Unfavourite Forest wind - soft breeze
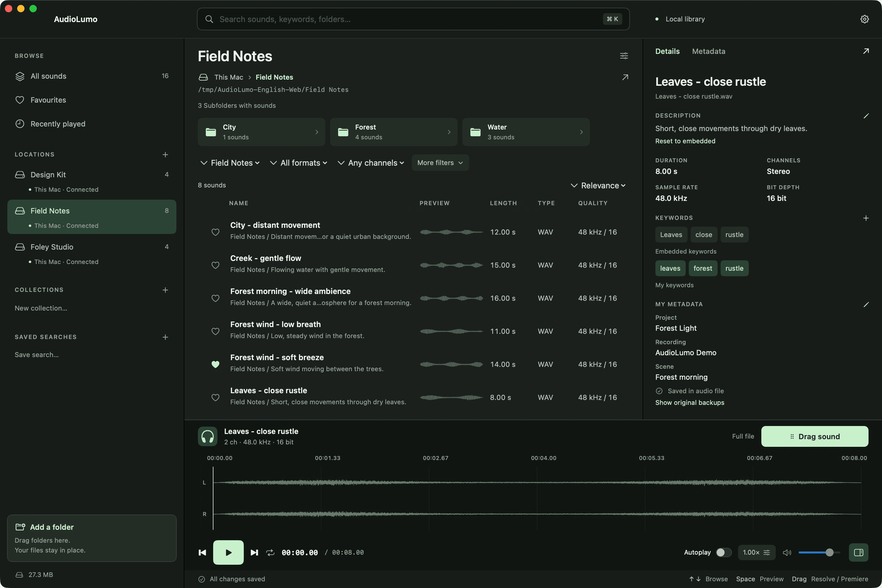 pyautogui.click(x=215, y=364)
